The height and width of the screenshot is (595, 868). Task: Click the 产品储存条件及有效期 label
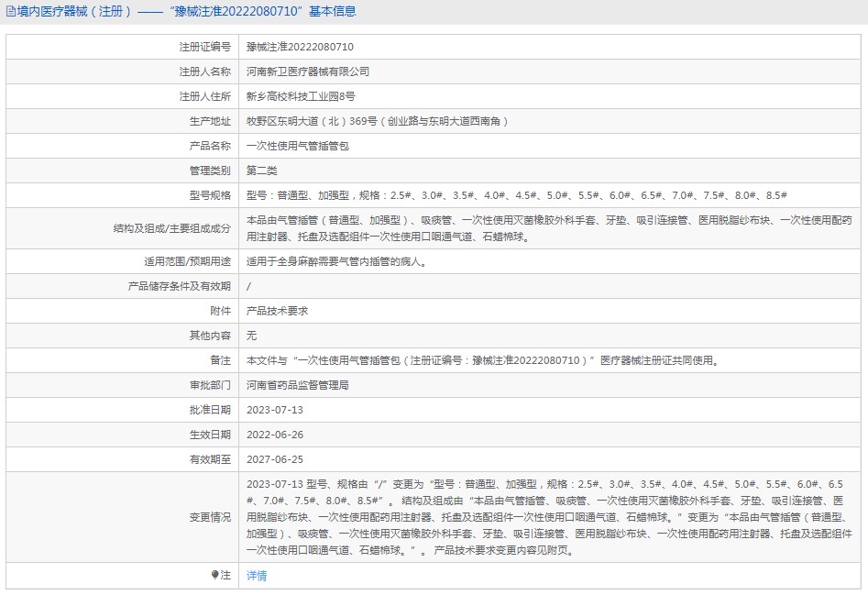coord(180,286)
